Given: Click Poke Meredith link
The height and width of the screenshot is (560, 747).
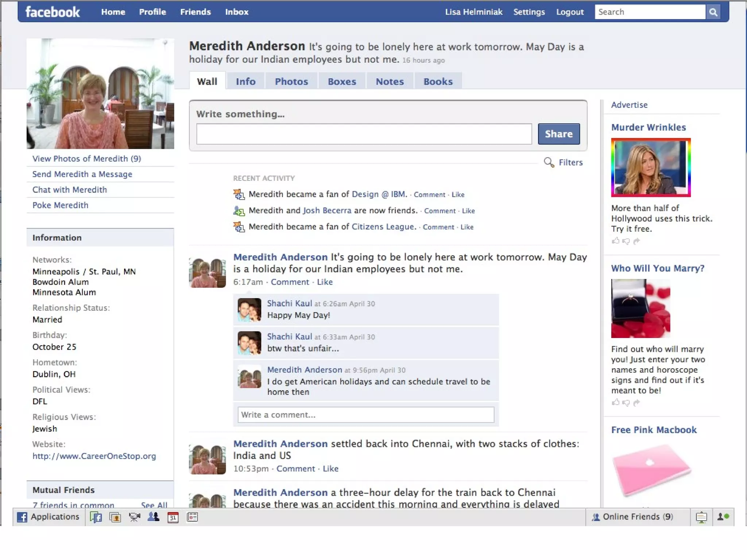Looking at the screenshot, I should [x=60, y=205].
